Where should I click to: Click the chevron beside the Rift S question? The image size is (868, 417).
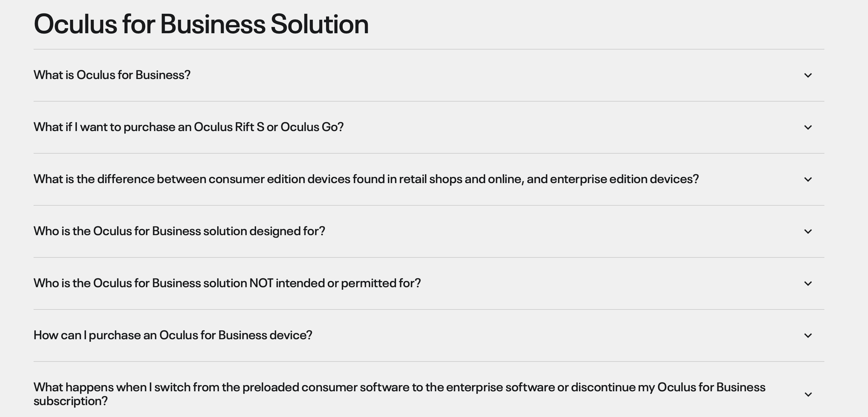[x=808, y=127]
